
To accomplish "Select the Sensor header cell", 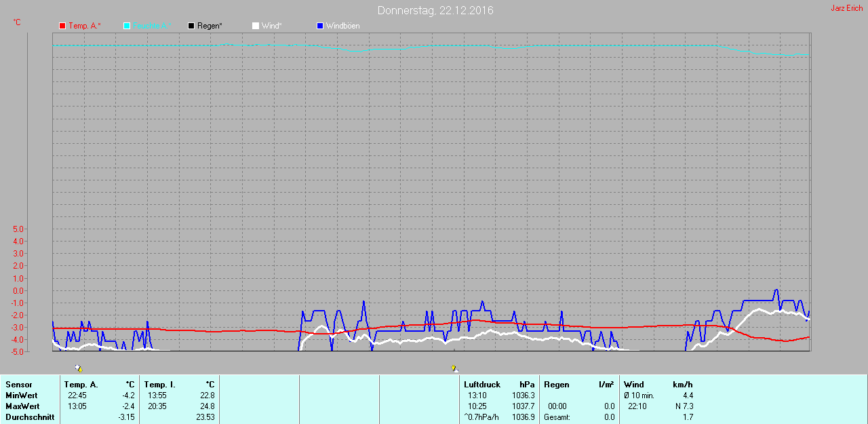I will [x=18, y=385].
